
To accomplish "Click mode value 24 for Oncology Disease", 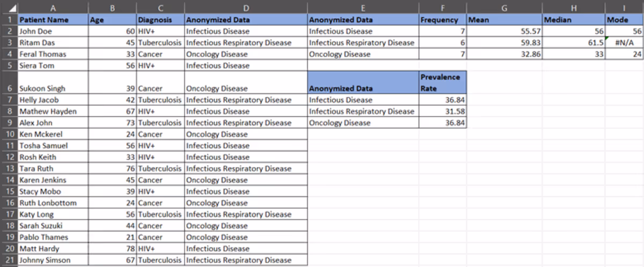I will pyautogui.click(x=624, y=54).
